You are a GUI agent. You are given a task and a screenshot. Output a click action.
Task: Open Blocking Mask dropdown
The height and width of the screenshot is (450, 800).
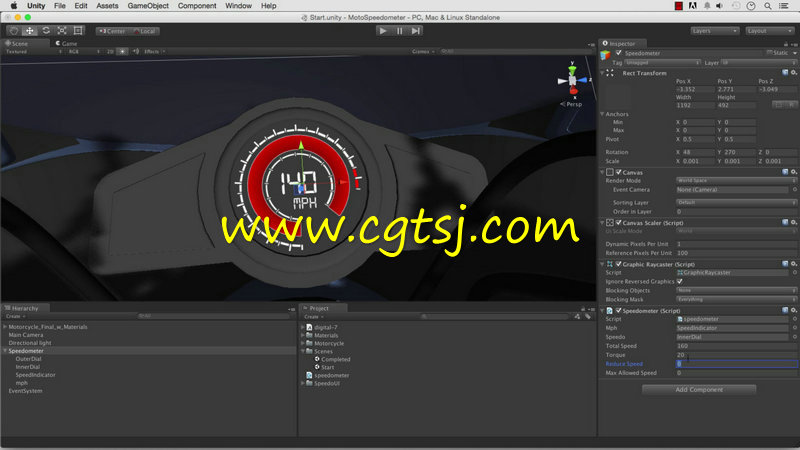(x=736, y=299)
